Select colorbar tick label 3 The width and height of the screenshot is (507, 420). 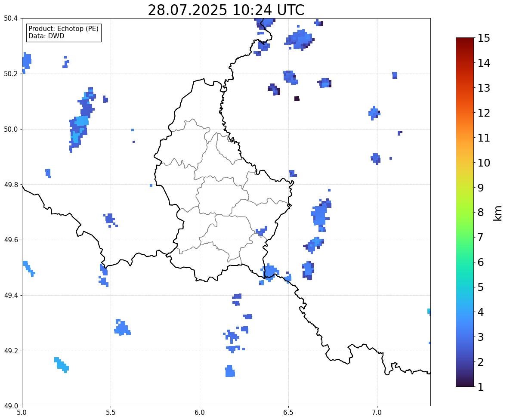(481, 337)
